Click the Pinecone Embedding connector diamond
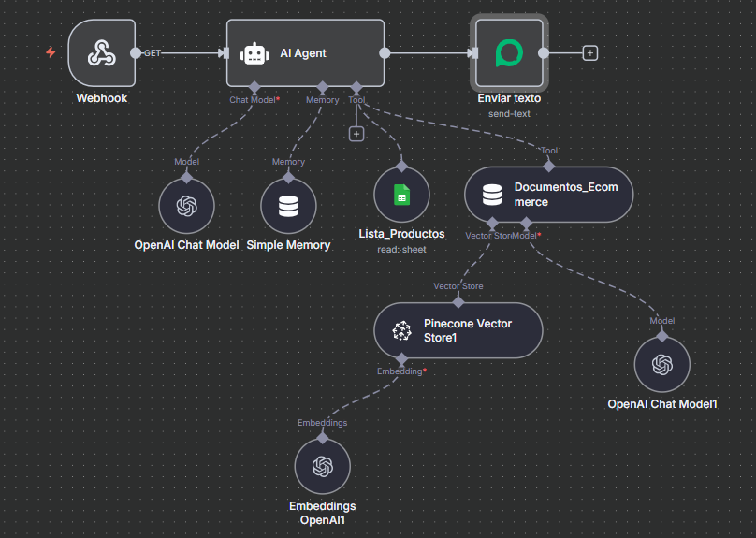 (x=400, y=359)
